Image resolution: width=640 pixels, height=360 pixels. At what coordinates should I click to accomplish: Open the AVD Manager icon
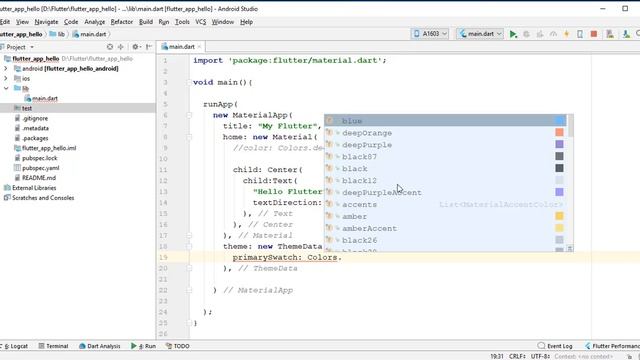610,34
